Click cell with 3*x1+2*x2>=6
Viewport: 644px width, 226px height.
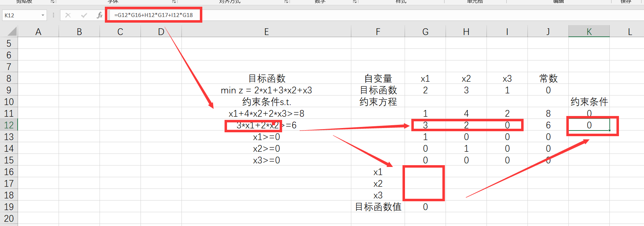click(x=267, y=125)
